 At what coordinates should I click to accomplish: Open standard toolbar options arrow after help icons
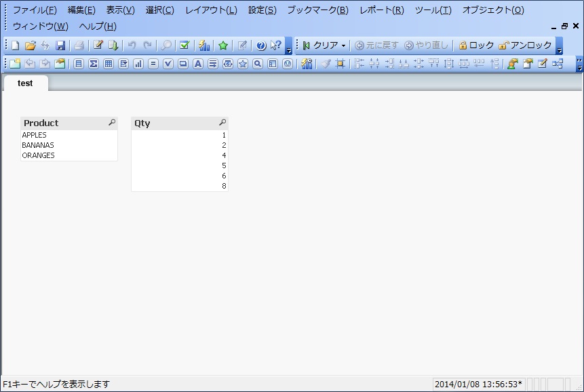(x=289, y=46)
